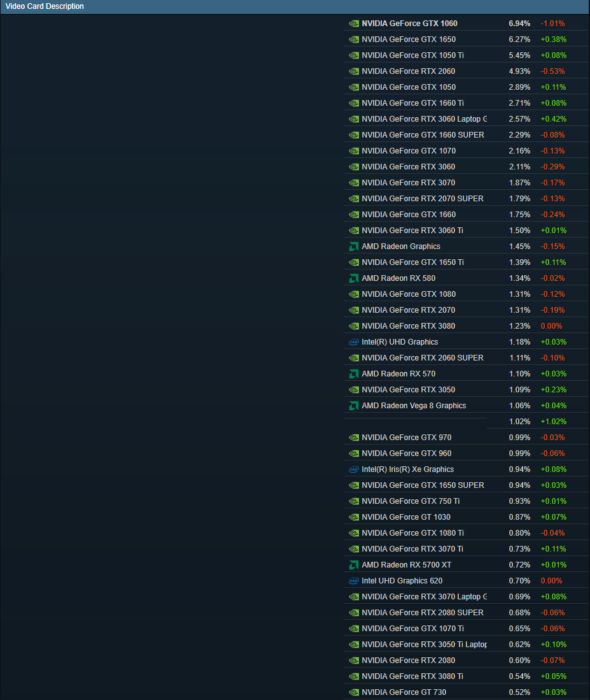Click NVIDIA logo beside RTX 2080 SUPER
The height and width of the screenshot is (700, 590).
354,613
